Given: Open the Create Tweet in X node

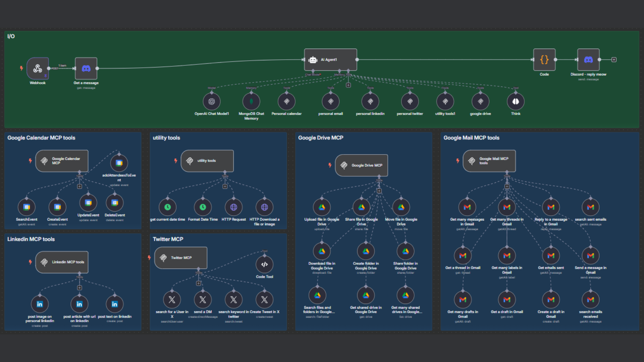Looking at the screenshot, I should pos(264,300).
